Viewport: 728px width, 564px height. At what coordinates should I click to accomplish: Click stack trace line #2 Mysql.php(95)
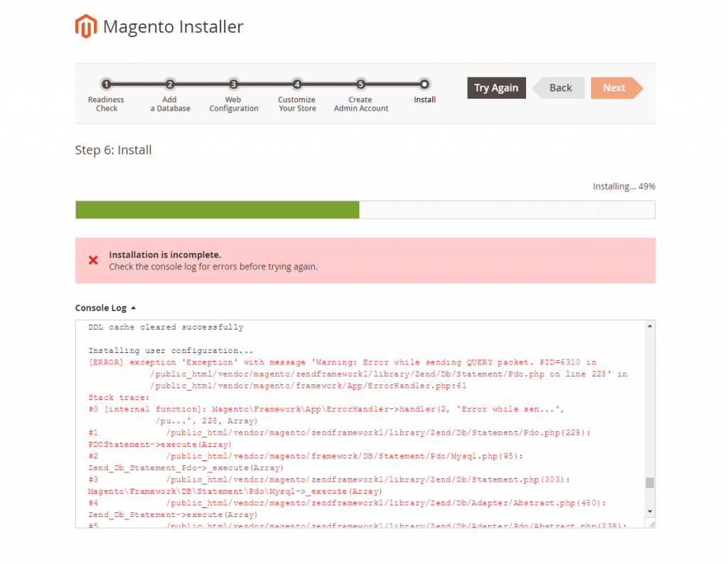click(x=306, y=456)
